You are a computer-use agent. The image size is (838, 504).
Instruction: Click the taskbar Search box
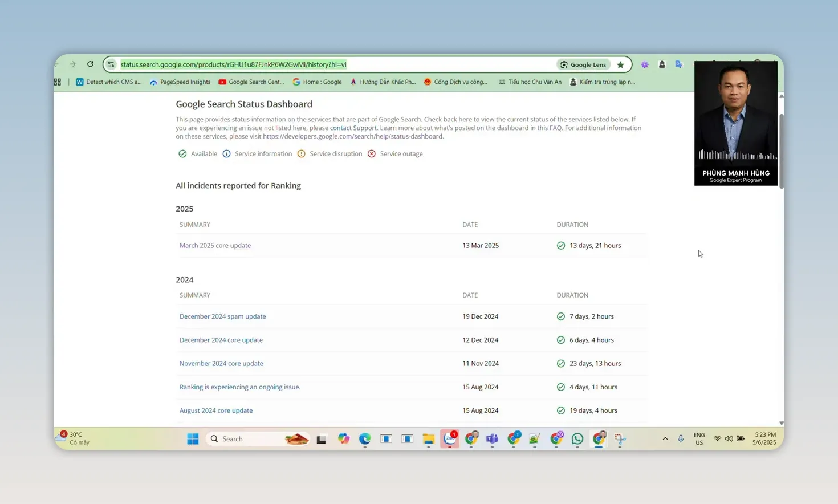(x=258, y=439)
